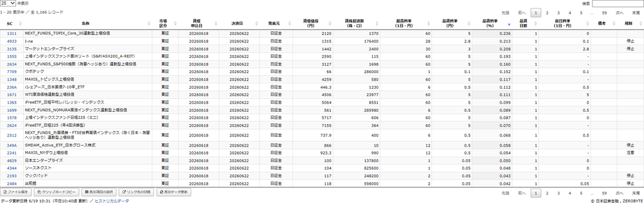Image resolution: width=644 pixels, height=203 pixels.
Task: Open stock code 1555 link
Action: (x=11, y=56)
